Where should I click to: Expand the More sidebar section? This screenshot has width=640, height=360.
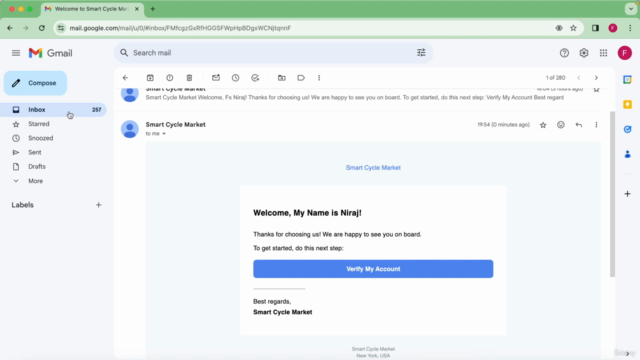point(36,181)
